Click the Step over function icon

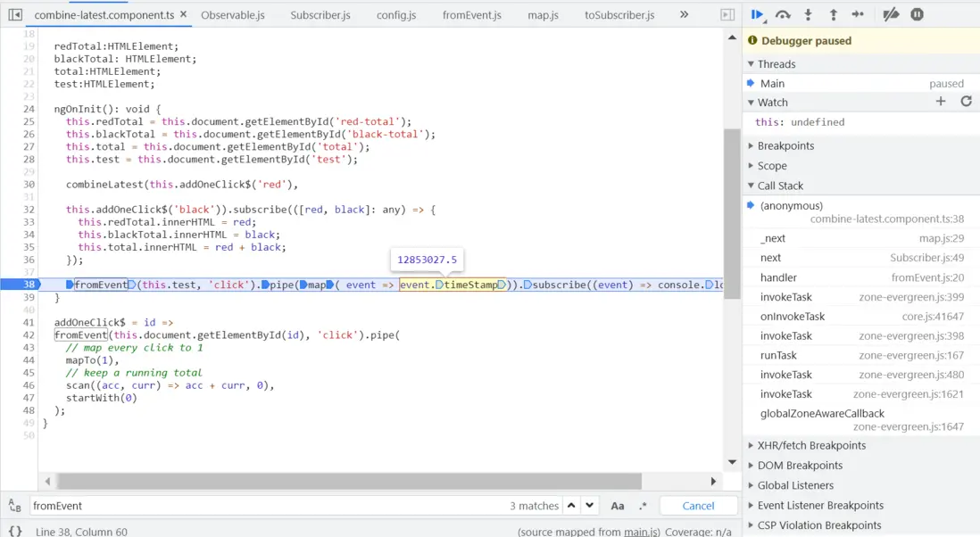(x=783, y=14)
